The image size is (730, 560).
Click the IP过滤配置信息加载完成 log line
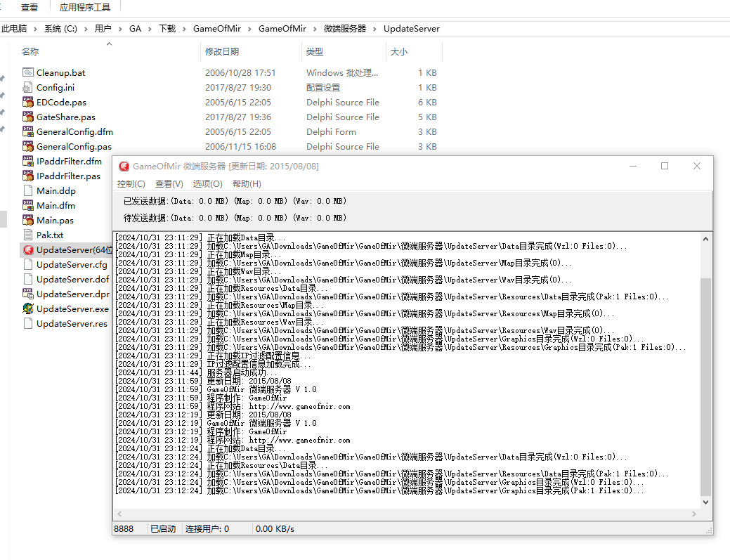pyautogui.click(x=213, y=364)
